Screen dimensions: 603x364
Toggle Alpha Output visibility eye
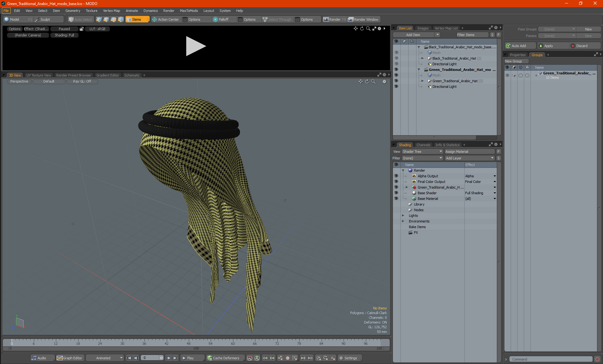click(396, 176)
